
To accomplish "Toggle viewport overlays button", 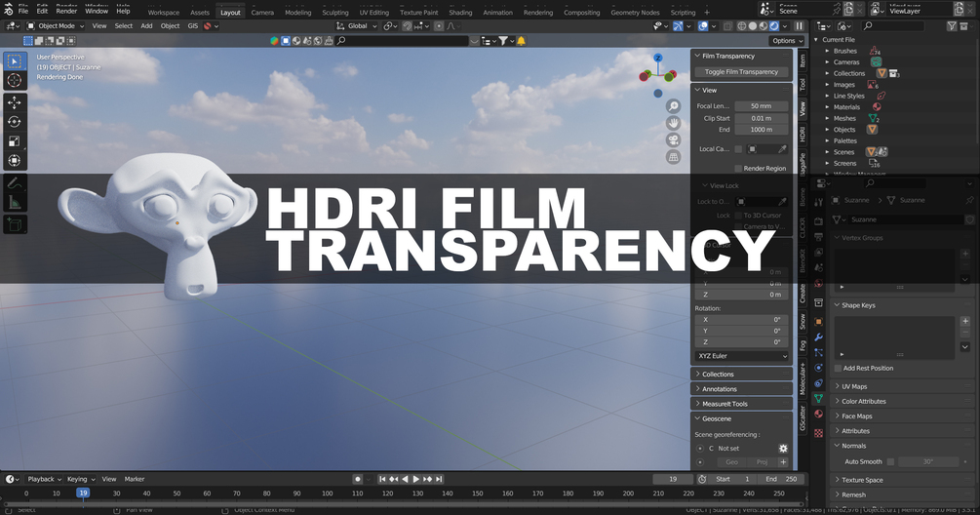I will point(703,26).
